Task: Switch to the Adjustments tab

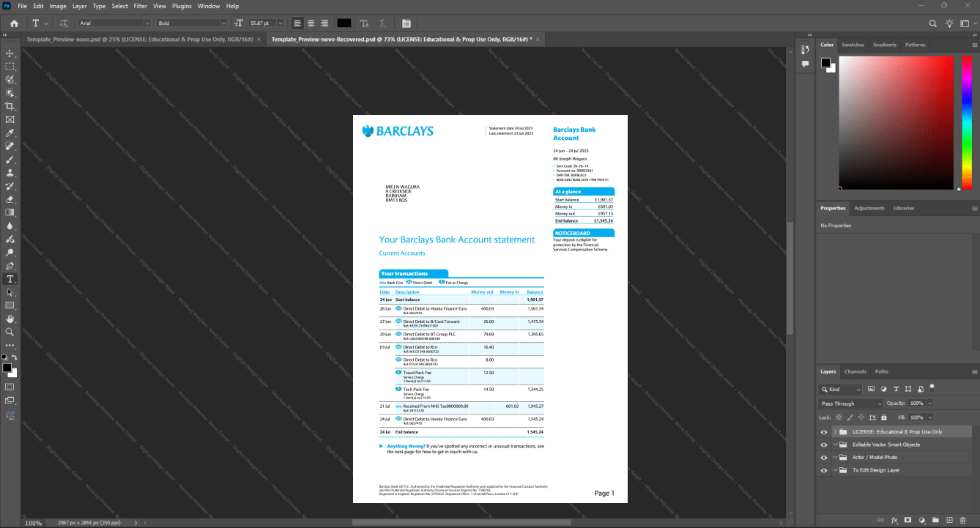Action: click(869, 208)
